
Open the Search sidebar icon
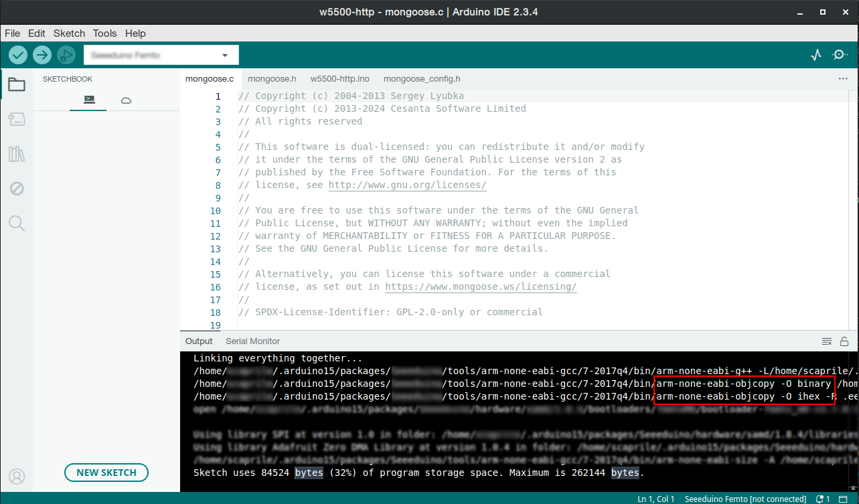click(x=17, y=224)
